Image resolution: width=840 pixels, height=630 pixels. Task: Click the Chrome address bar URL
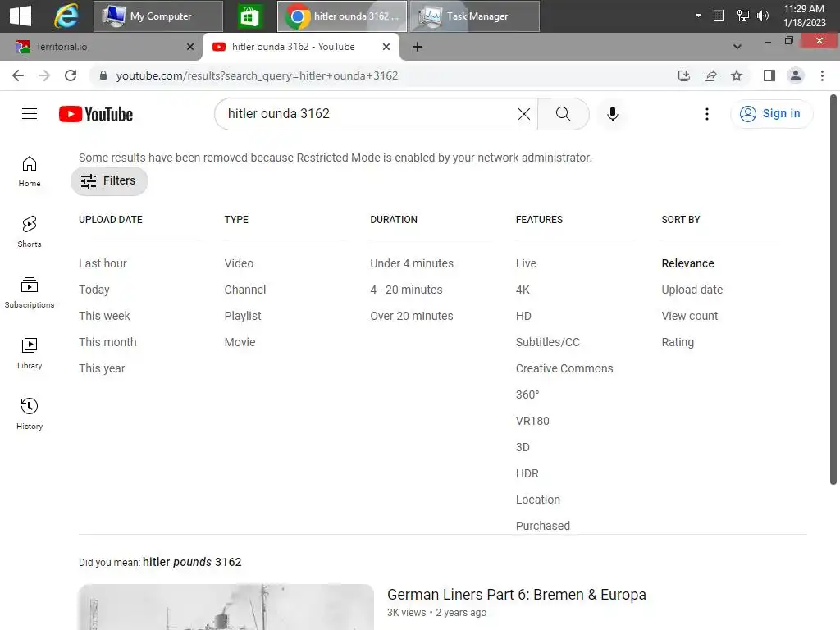(257, 75)
